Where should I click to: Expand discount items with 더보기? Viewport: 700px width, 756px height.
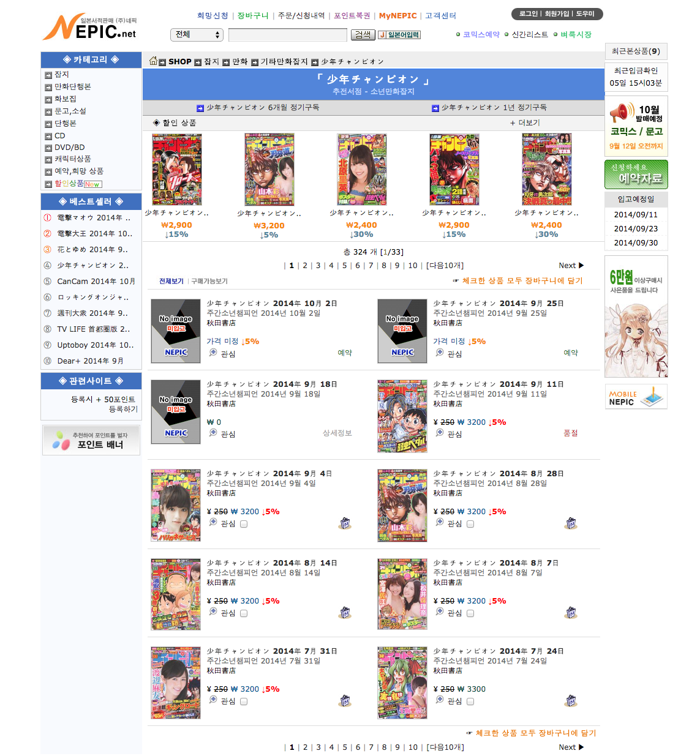[x=525, y=123]
